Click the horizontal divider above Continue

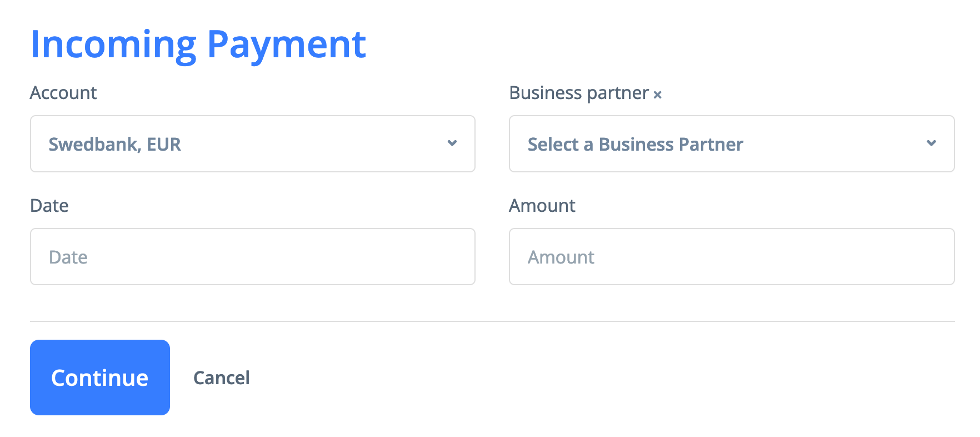(492, 321)
